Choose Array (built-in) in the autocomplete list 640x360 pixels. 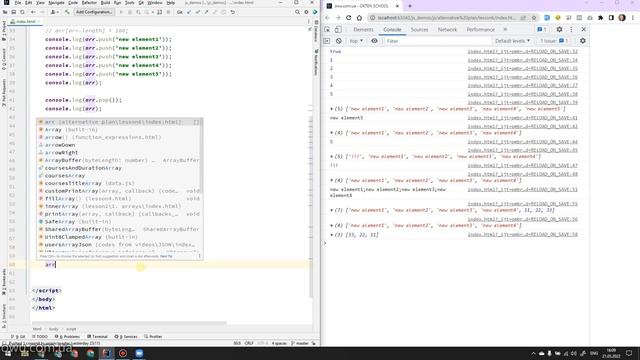119,130
